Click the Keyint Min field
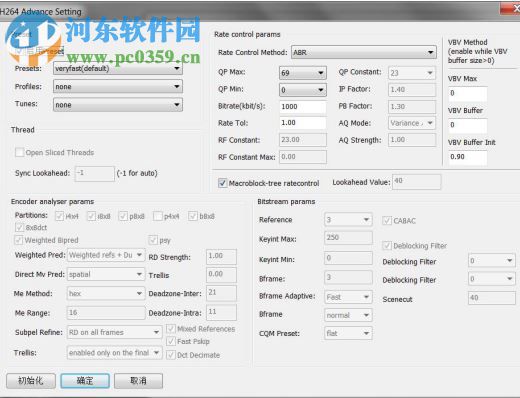This screenshot has width=520, height=398. pyautogui.click(x=348, y=258)
